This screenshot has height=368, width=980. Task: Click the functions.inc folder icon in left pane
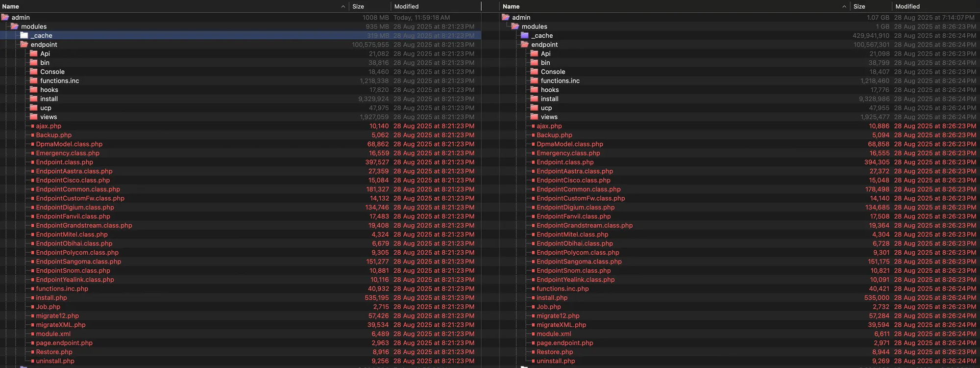(33, 80)
